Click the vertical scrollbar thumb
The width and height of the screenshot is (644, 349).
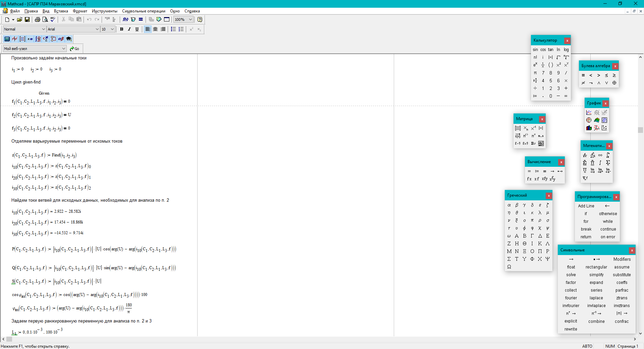coord(640,130)
